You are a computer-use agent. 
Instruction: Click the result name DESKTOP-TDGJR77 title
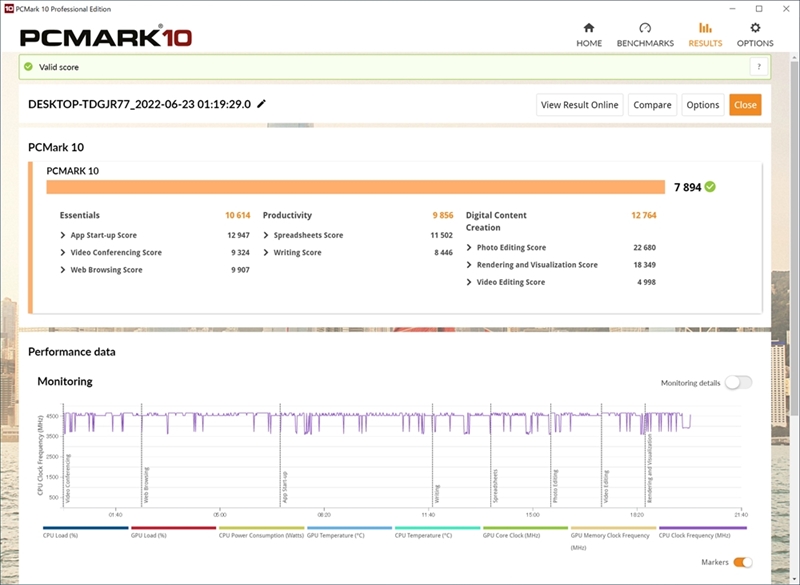tap(139, 104)
